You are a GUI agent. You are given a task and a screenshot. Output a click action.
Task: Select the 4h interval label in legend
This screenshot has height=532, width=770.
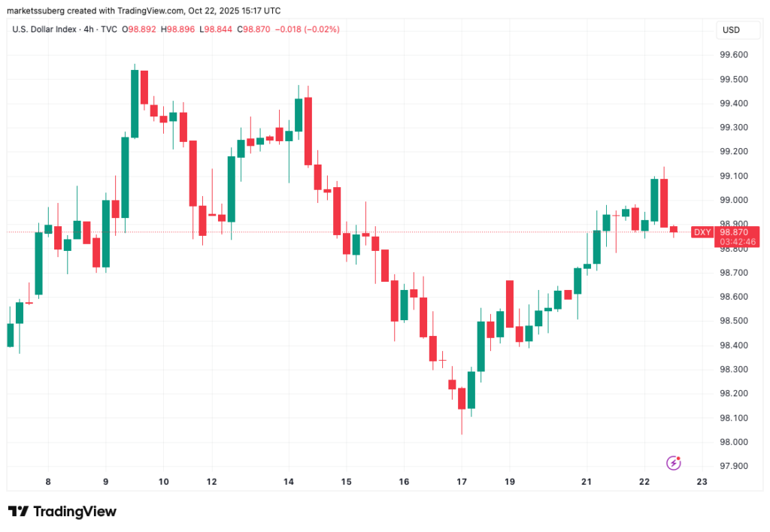92,29
